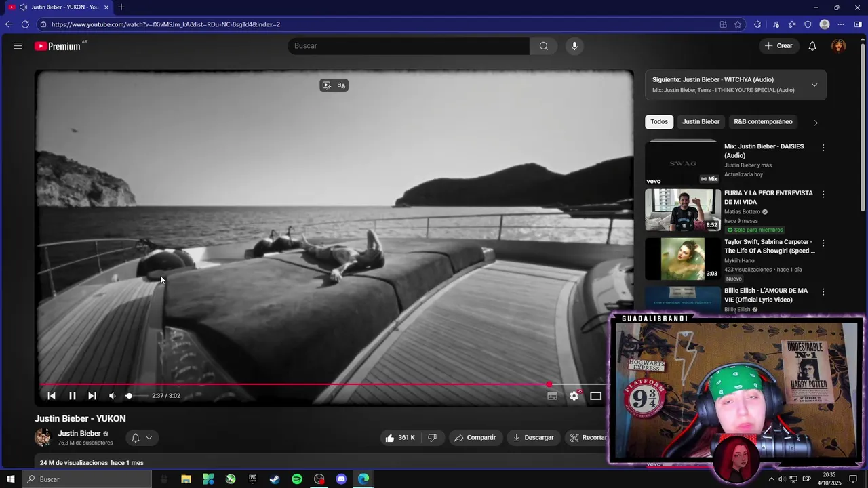Expand the Siguiente playlist panel chevron
The image size is (868, 488).
[x=814, y=85]
